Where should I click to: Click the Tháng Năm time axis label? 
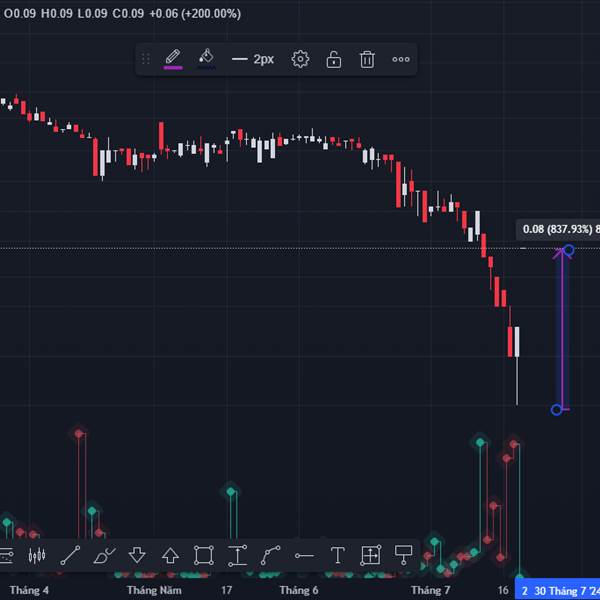[154, 590]
